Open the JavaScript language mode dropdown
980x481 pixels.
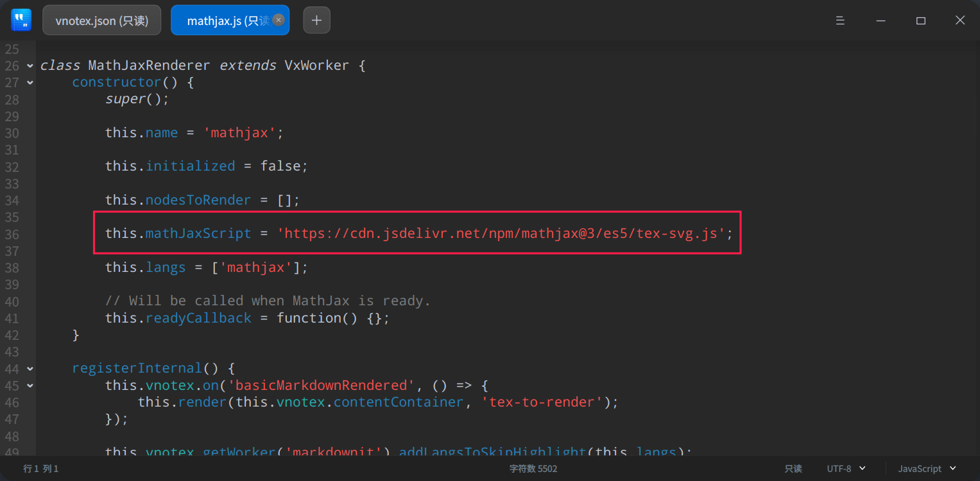click(x=925, y=468)
